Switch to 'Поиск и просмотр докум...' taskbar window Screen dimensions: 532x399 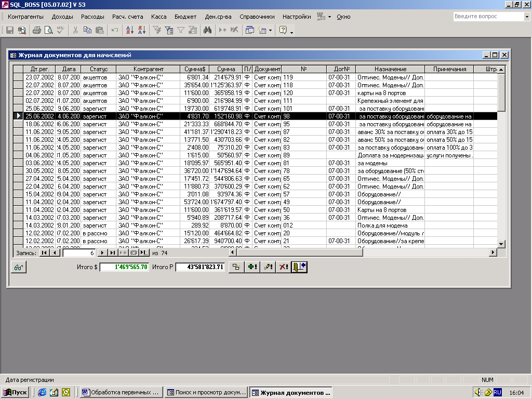(x=206, y=393)
